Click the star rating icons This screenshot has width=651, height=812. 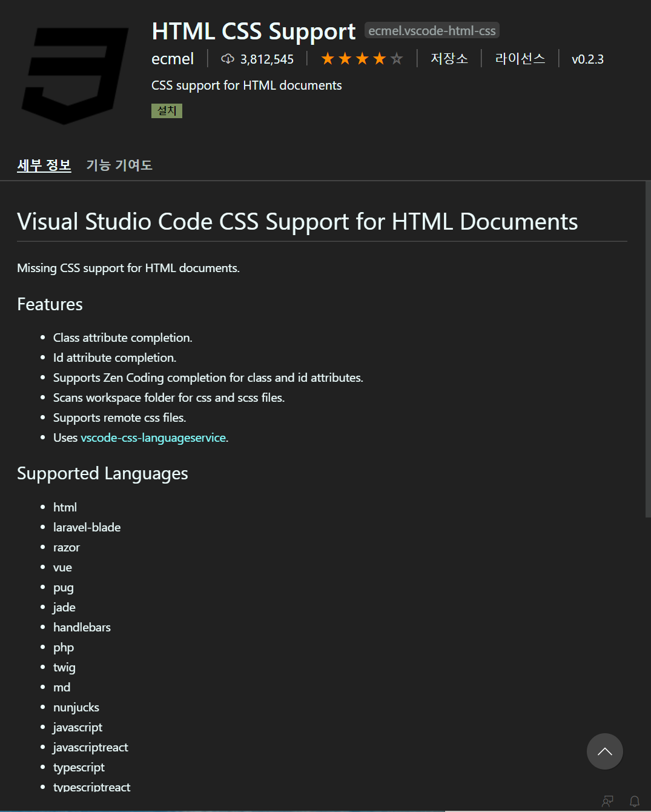pyautogui.click(x=362, y=59)
